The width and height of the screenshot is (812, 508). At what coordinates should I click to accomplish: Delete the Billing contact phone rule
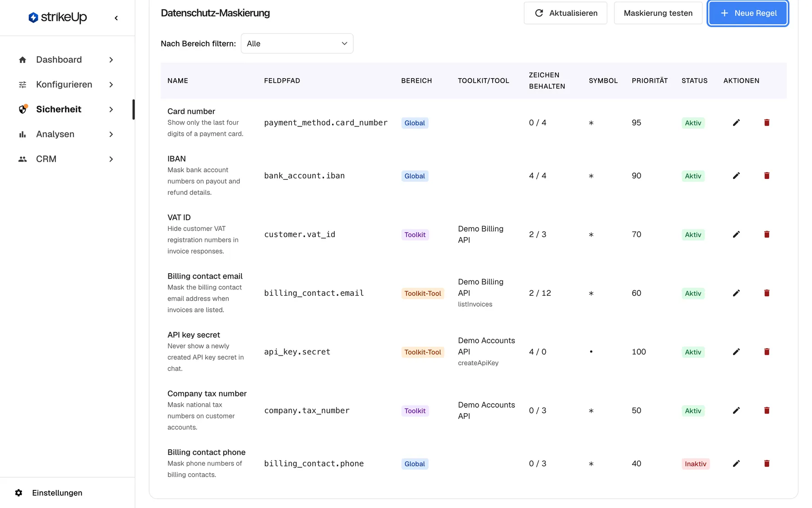(x=766, y=464)
